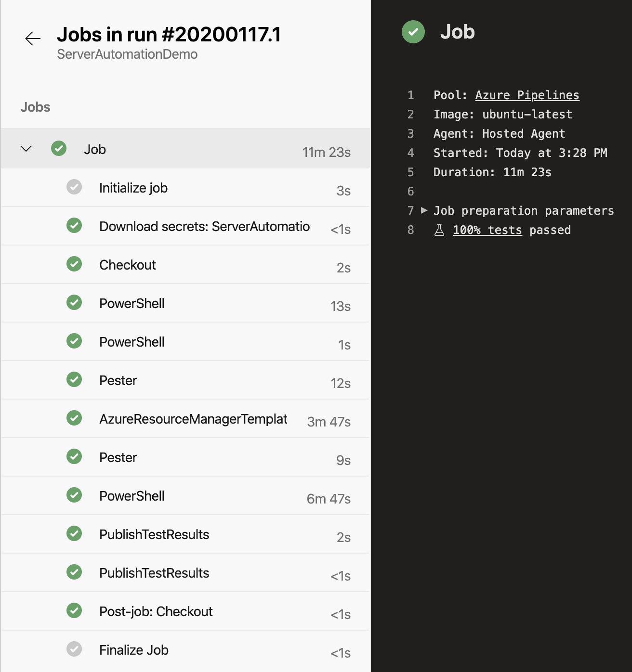
Task: Click log line number 5
Action: [410, 172]
